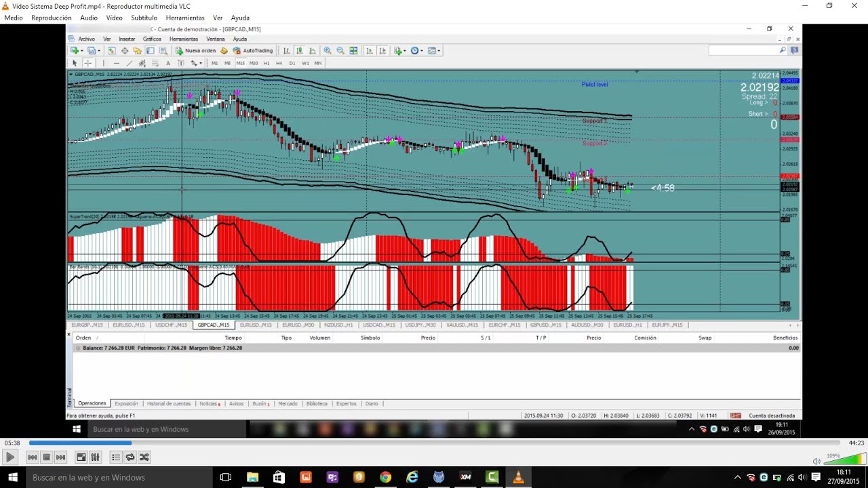Switch to XAUUSD.,M15 chart tab
Screen dimensions: 868x488
click(x=462, y=325)
